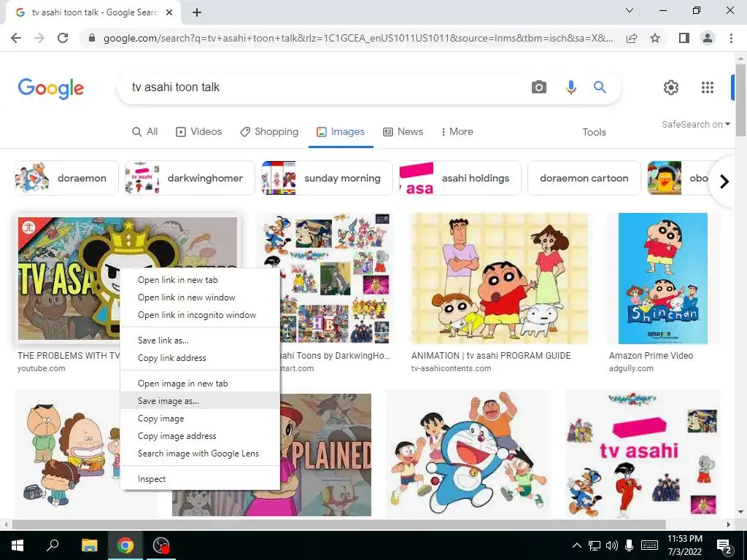Choose Open link in incognito window
Viewport: 747px width, 560px height.
200,315
